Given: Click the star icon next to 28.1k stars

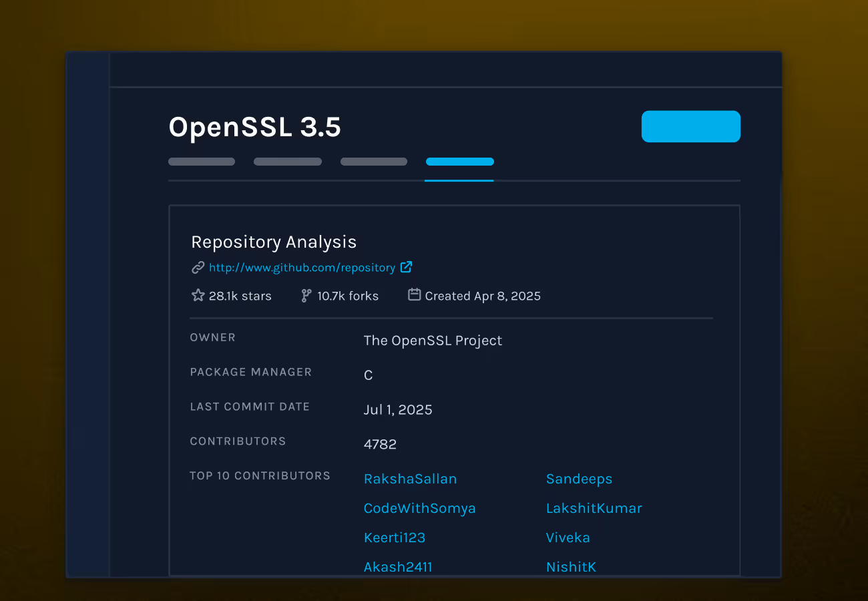Looking at the screenshot, I should pos(198,295).
